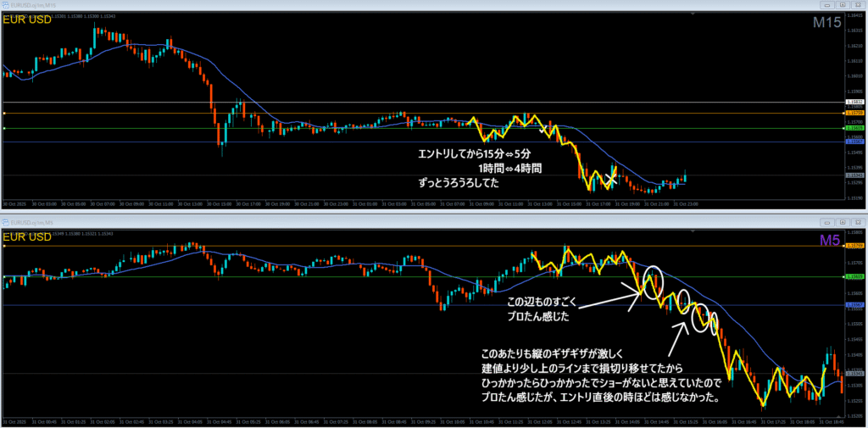Screen dimensions: 868x428
Task: Click the yellow EUR USD label in M15 chart
Action: point(27,20)
